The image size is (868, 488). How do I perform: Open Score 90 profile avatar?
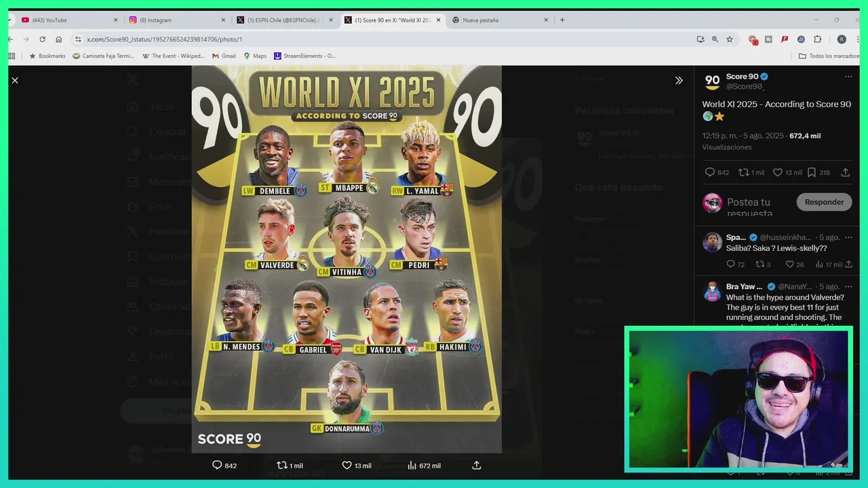pos(712,82)
